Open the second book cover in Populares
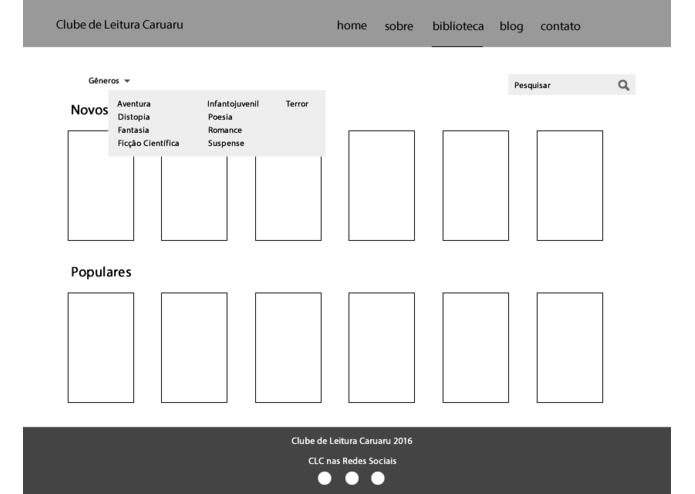The width and height of the screenshot is (695, 494). (x=194, y=347)
